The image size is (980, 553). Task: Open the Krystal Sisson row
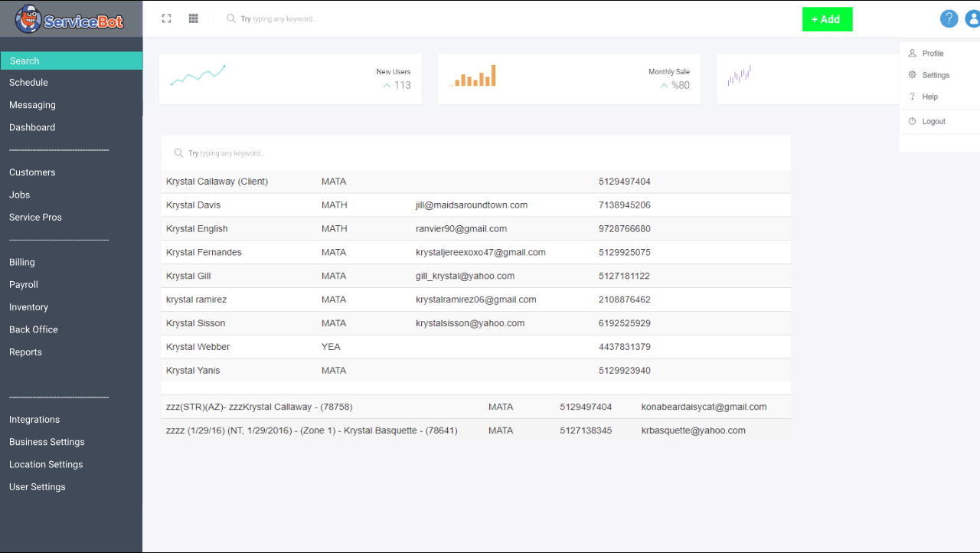point(476,323)
